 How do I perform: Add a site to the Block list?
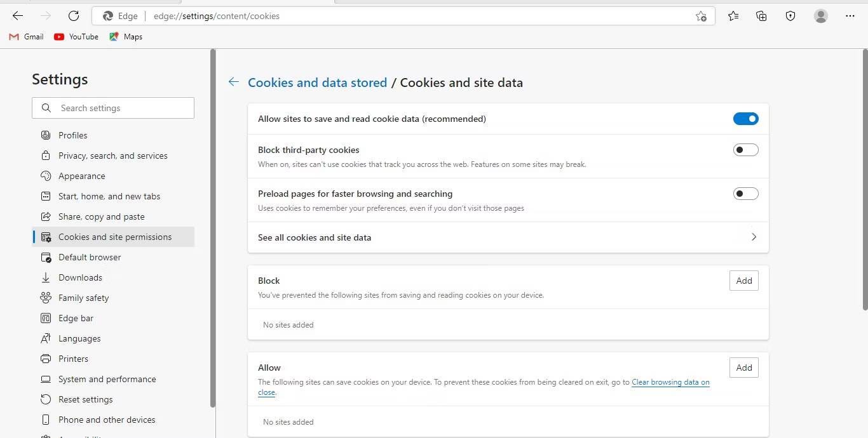(743, 280)
